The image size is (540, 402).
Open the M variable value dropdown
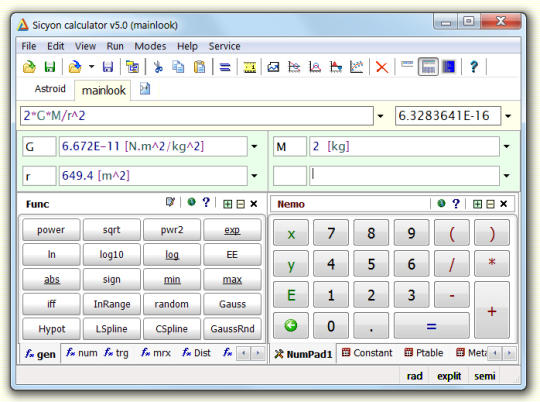(x=506, y=146)
